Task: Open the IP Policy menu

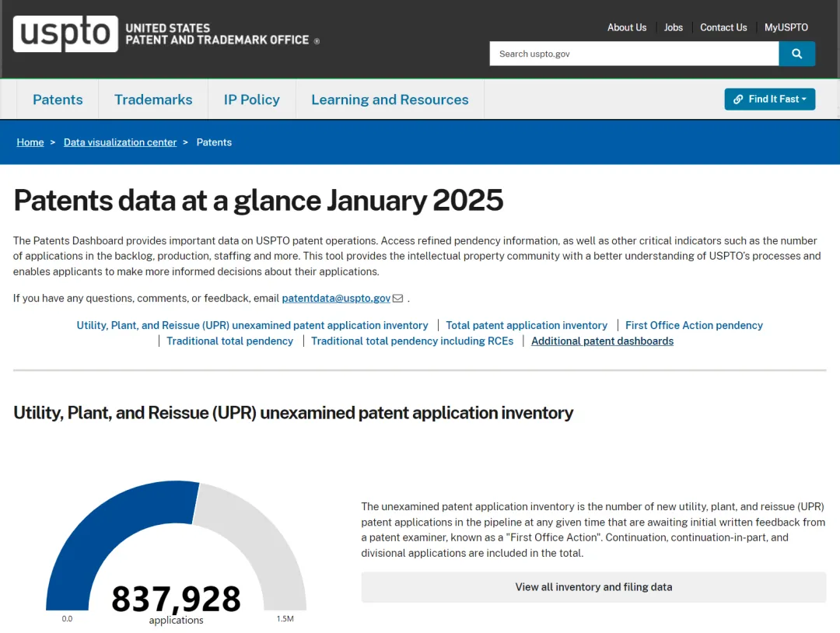Action: click(x=252, y=100)
